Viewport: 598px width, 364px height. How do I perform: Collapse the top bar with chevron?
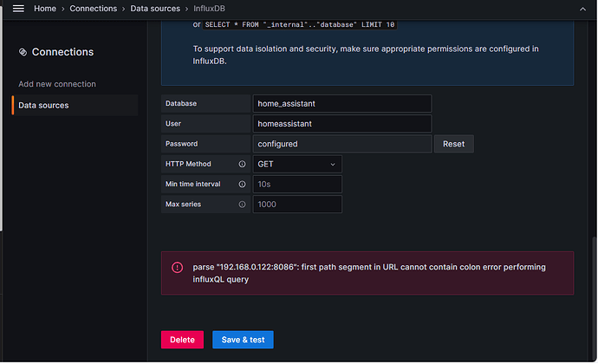pos(582,9)
